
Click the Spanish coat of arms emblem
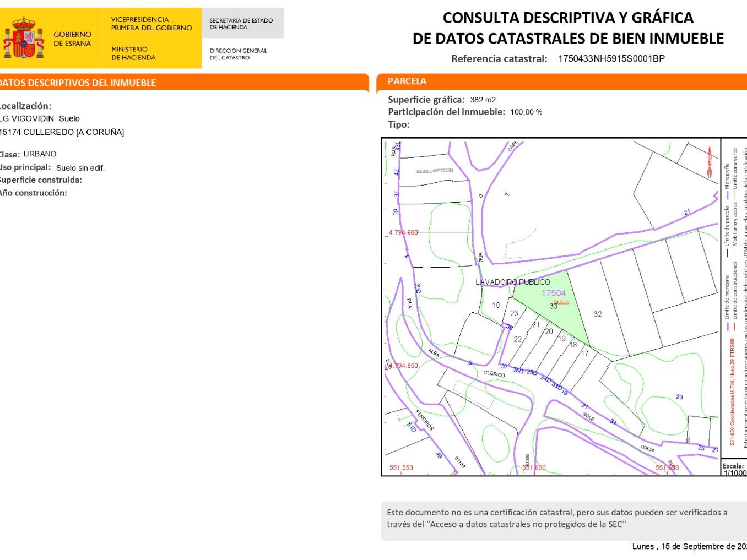(x=24, y=37)
